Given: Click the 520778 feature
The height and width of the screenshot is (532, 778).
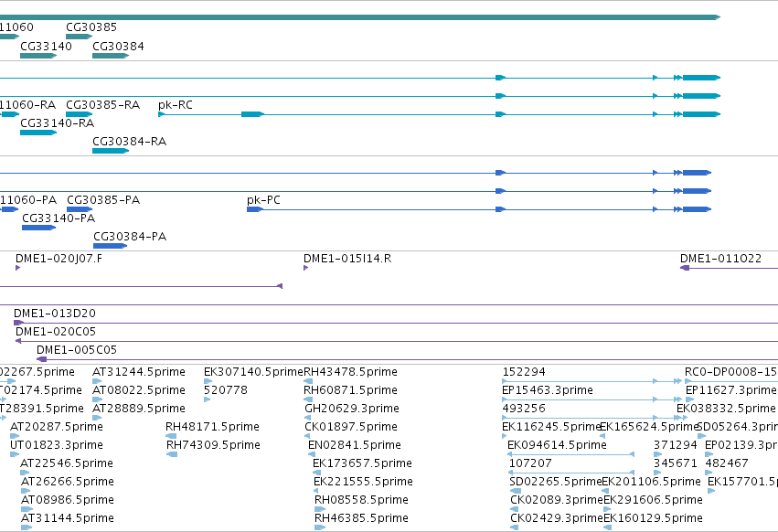Looking at the screenshot, I should coord(207,399).
